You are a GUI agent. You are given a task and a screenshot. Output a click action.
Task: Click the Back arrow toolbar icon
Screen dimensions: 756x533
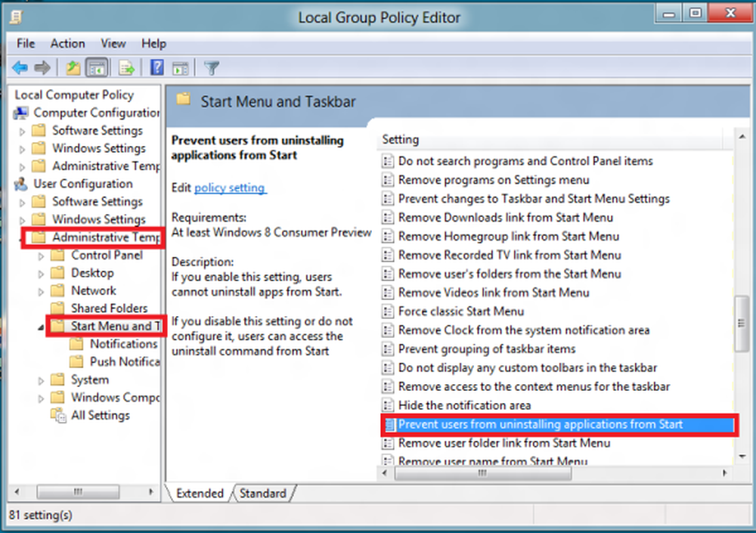20,68
